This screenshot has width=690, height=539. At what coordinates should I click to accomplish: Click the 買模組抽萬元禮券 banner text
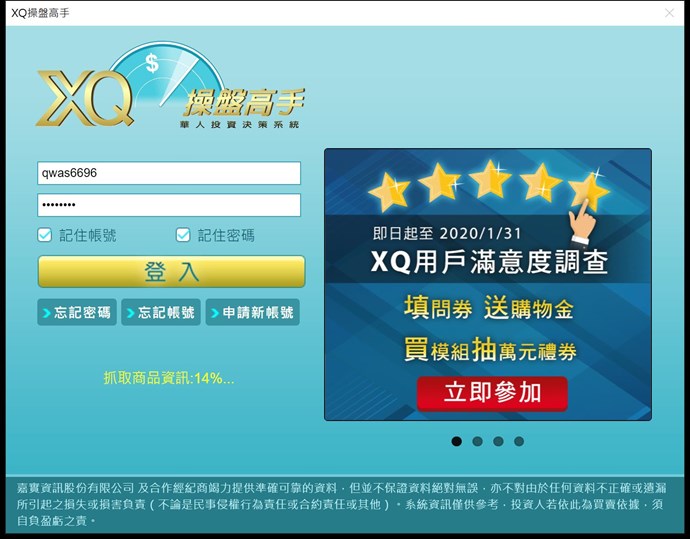tap(490, 351)
